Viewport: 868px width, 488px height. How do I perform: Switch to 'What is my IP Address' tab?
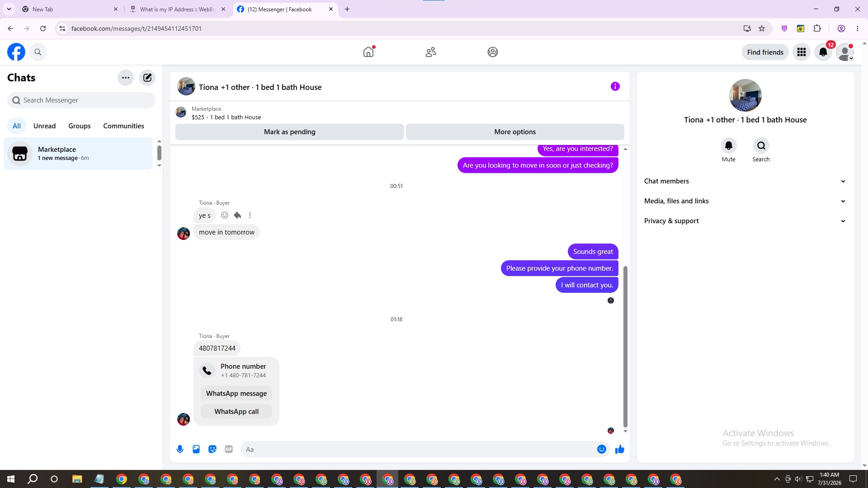(178, 9)
